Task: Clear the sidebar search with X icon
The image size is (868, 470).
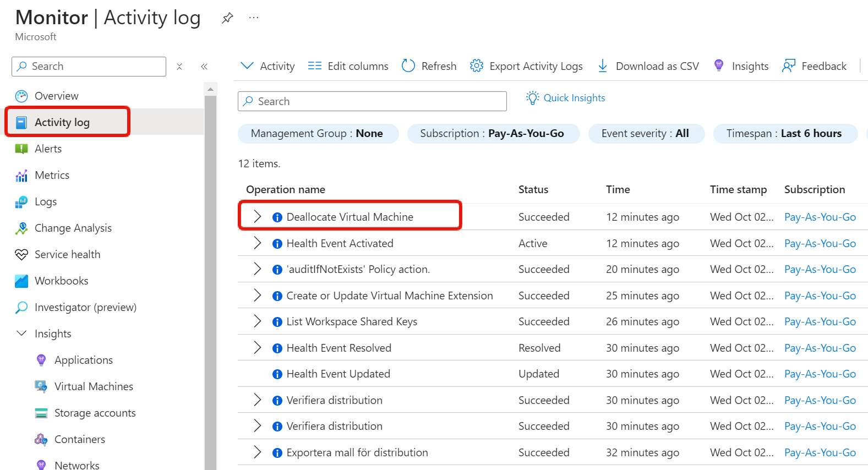Action: coord(179,67)
